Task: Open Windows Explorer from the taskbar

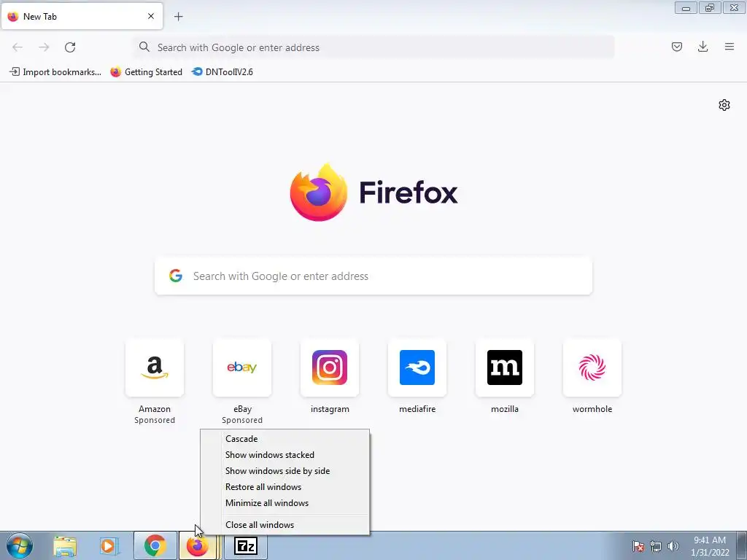Action: point(65,546)
